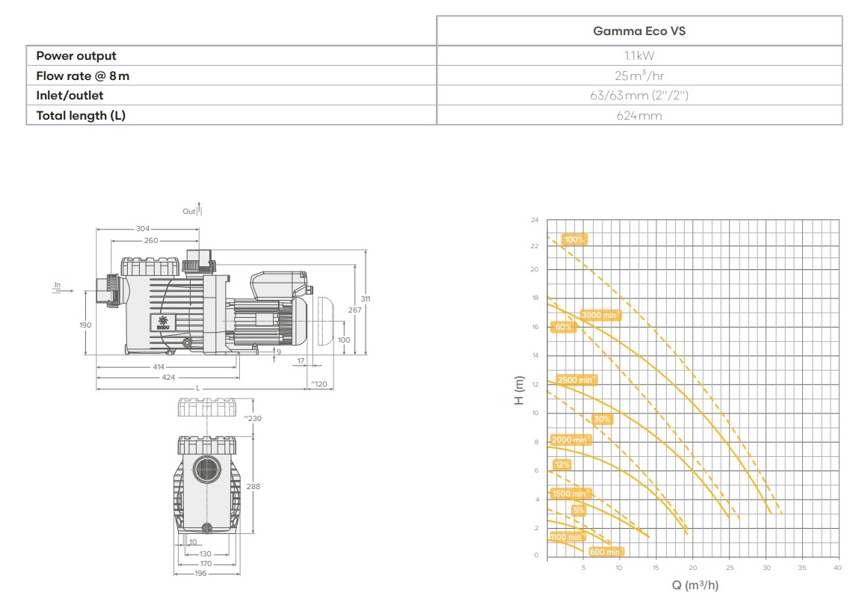Click the "Q (m³/h)" axis title
The width and height of the screenshot is (868, 605).
(x=695, y=585)
